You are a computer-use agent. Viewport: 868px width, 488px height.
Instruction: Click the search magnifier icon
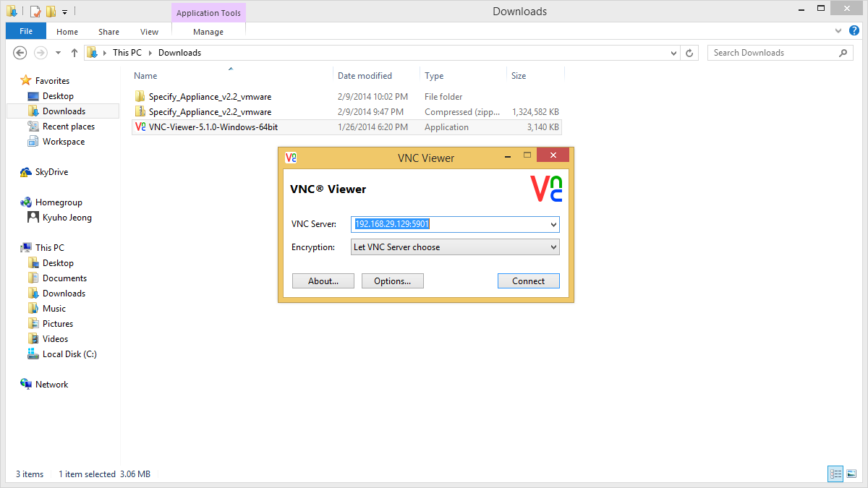coord(843,53)
